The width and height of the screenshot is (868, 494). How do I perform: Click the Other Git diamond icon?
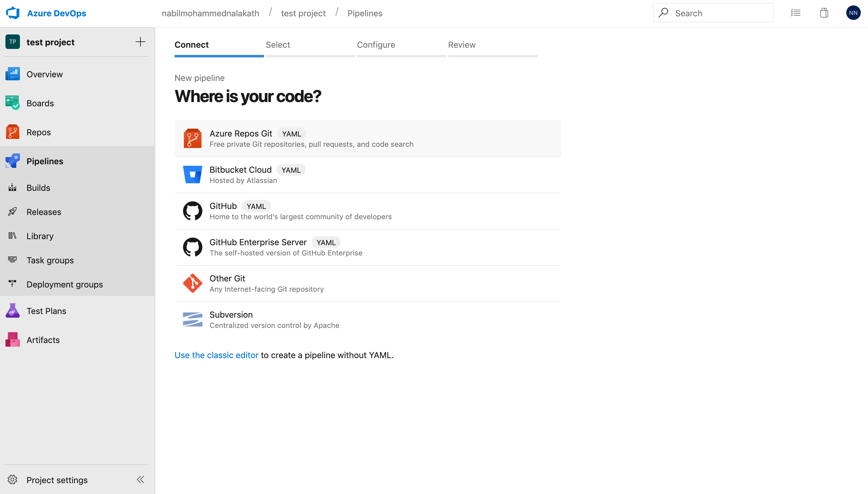click(192, 283)
